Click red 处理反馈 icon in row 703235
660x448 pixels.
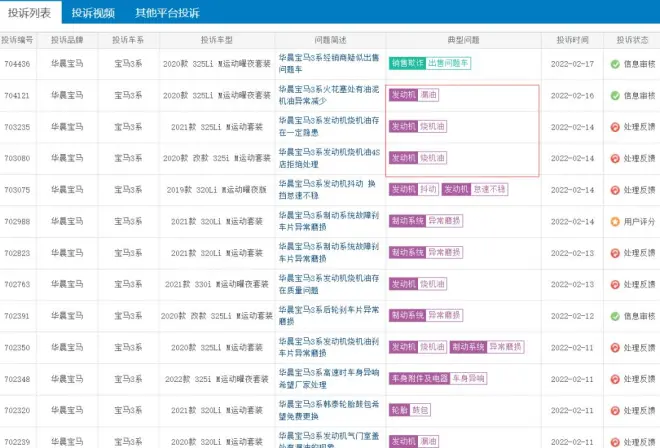(615, 127)
